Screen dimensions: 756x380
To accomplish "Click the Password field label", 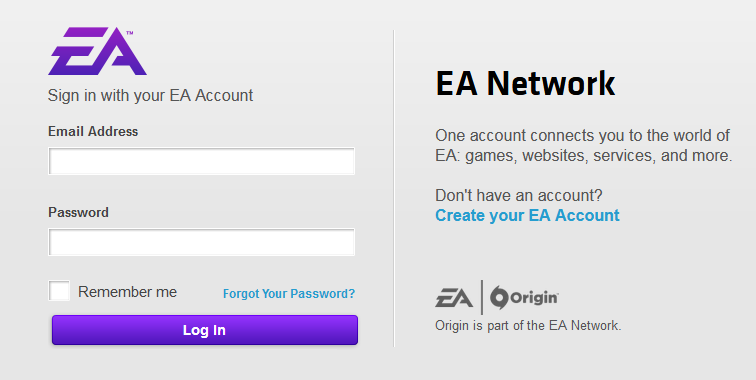I will point(79,212).
